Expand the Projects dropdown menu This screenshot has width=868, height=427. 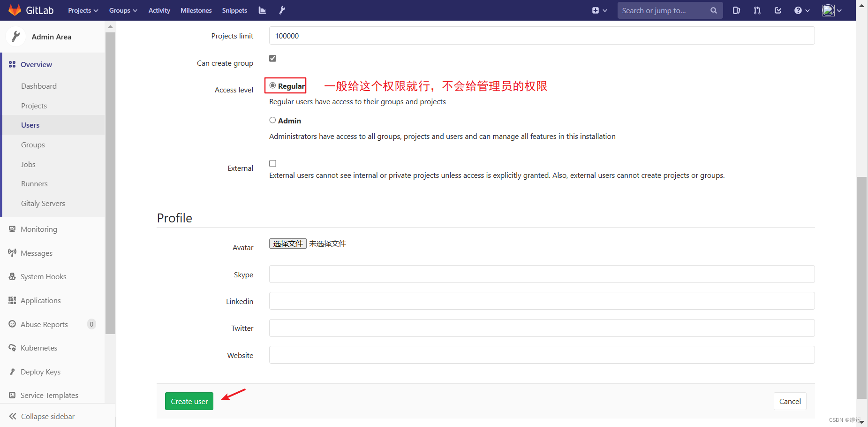(x=83, y=10)
